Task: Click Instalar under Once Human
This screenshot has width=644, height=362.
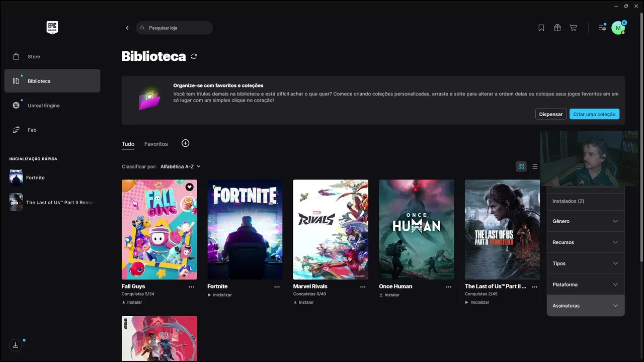Action: 389,295
